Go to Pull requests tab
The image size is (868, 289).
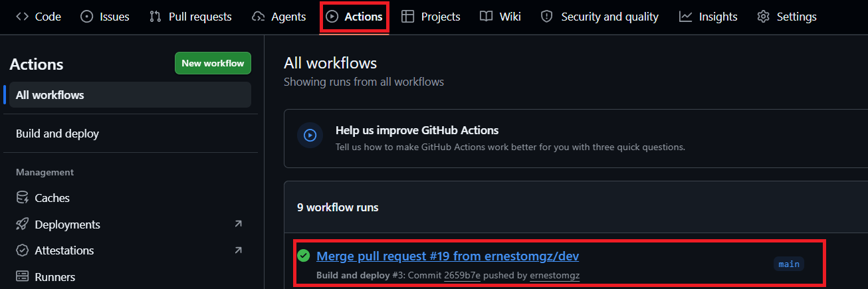(190, 17)
